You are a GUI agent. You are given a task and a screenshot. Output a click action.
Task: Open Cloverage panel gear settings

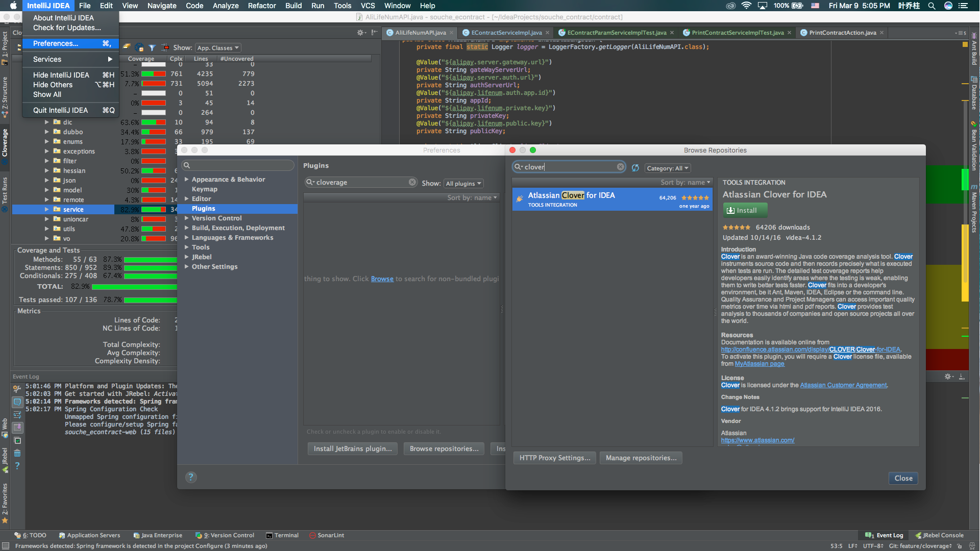coord(361,32)
